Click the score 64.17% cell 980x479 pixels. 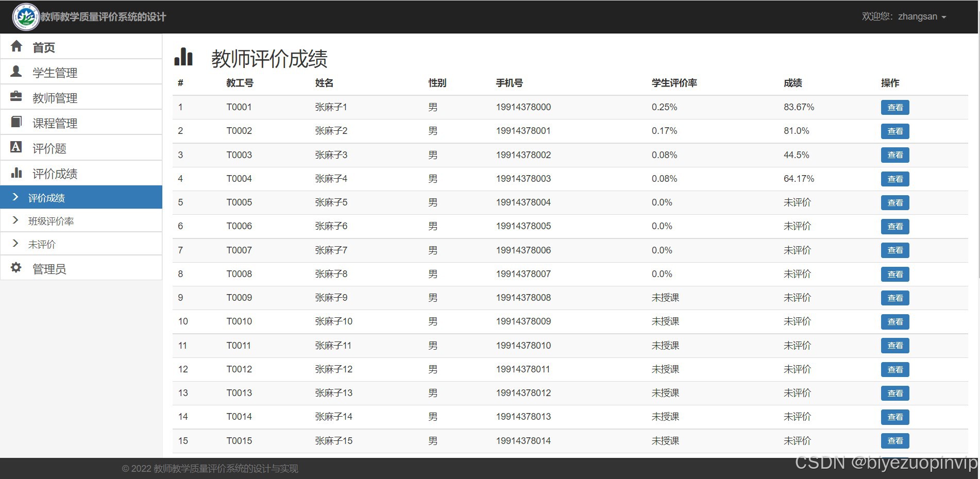799,179
